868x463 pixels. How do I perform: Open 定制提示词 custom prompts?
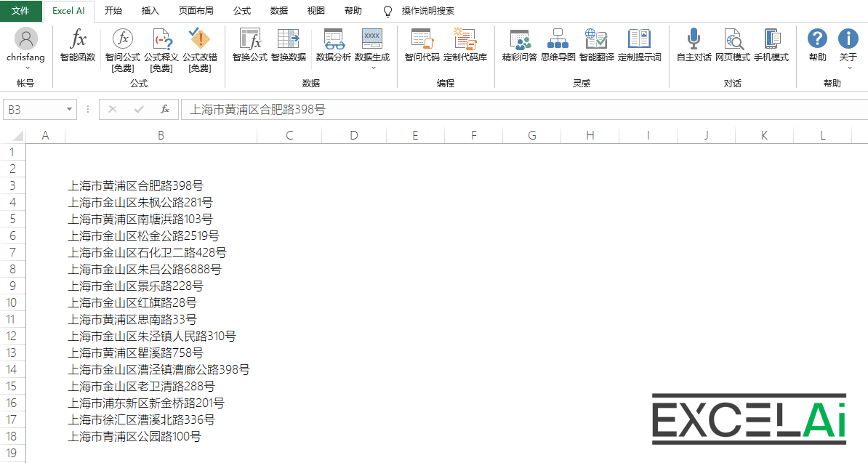pos(640,45)
